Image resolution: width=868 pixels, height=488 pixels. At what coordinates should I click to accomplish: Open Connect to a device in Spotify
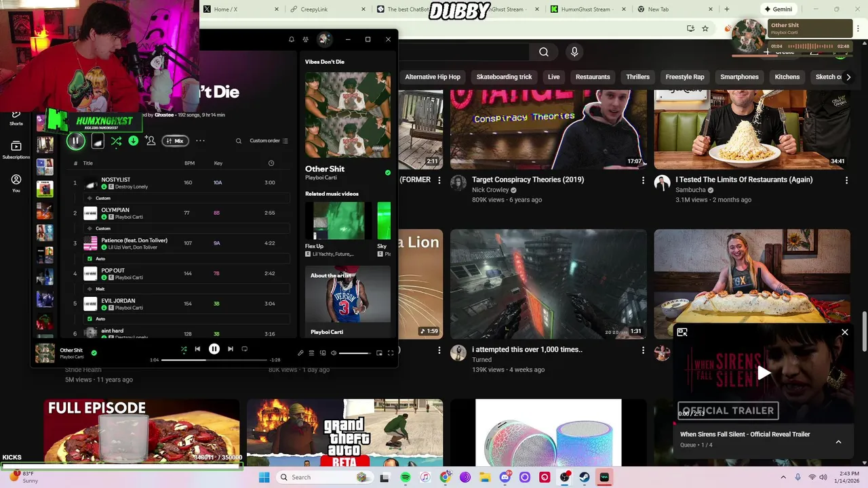[323, 353]
